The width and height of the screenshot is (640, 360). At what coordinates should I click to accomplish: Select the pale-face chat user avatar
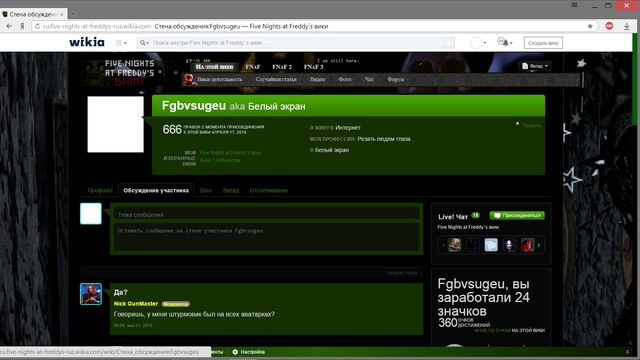pyautogui.click(x=509, y=245)
